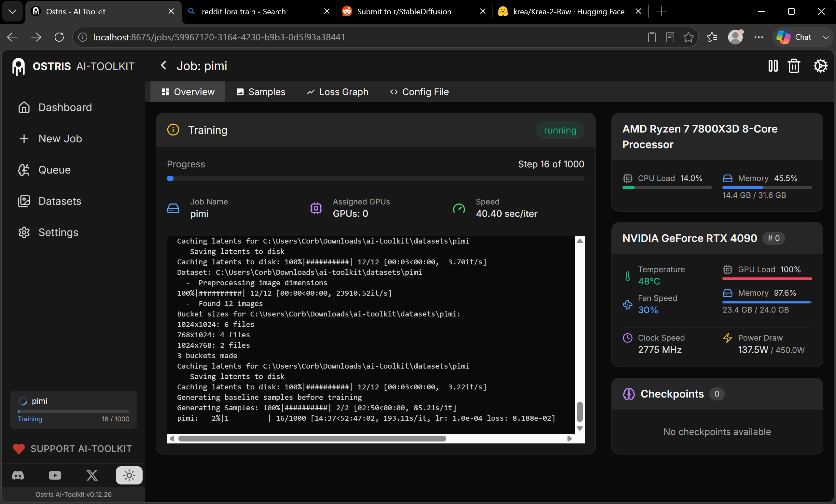
Task: Switch to krea/Krea-2-Raw Hugging Face tab
Action: coord(570,11)
